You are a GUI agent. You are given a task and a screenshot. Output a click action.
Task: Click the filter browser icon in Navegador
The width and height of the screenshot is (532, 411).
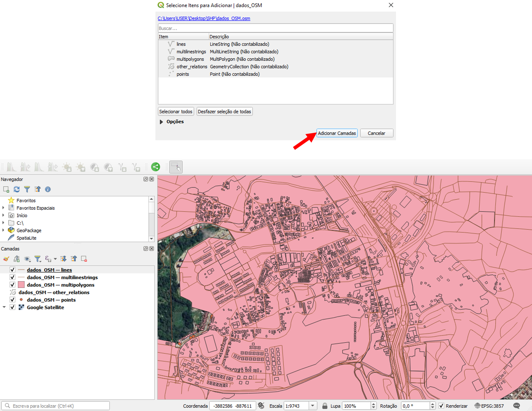27,189
